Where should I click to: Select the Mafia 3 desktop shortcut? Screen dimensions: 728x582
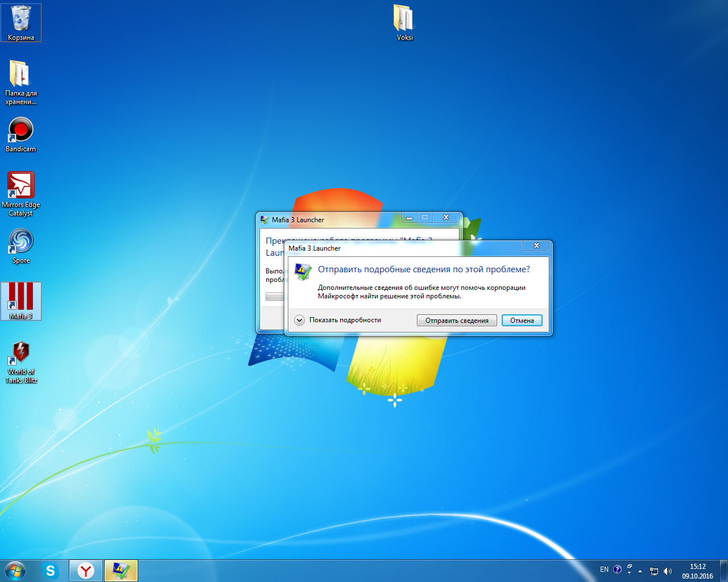pyautogui.click(x=21, y=301)
